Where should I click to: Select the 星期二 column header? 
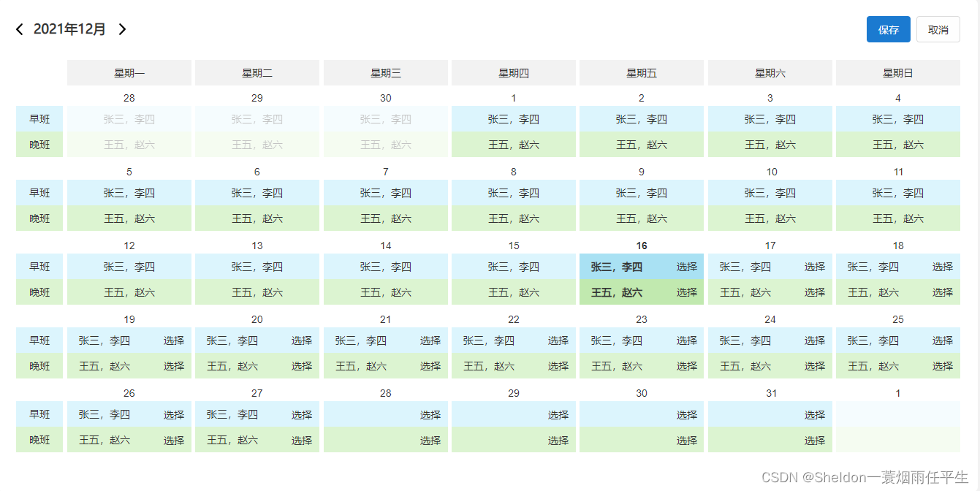click(257, 73)
